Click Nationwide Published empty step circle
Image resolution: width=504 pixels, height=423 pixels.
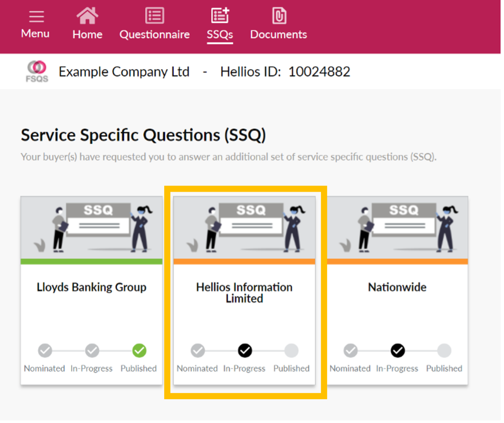tap(444, 350)
